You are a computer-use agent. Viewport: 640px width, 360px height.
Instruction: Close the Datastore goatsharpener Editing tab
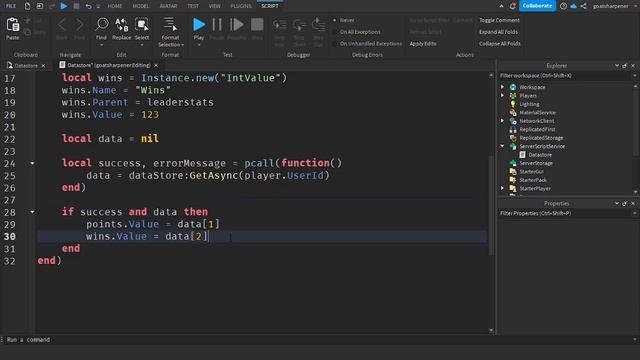point(156,65)
